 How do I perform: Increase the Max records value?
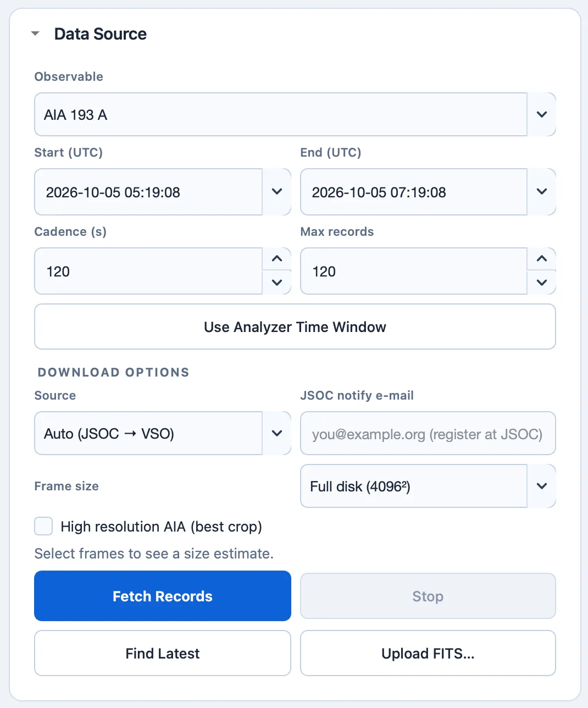coord(542,259)
